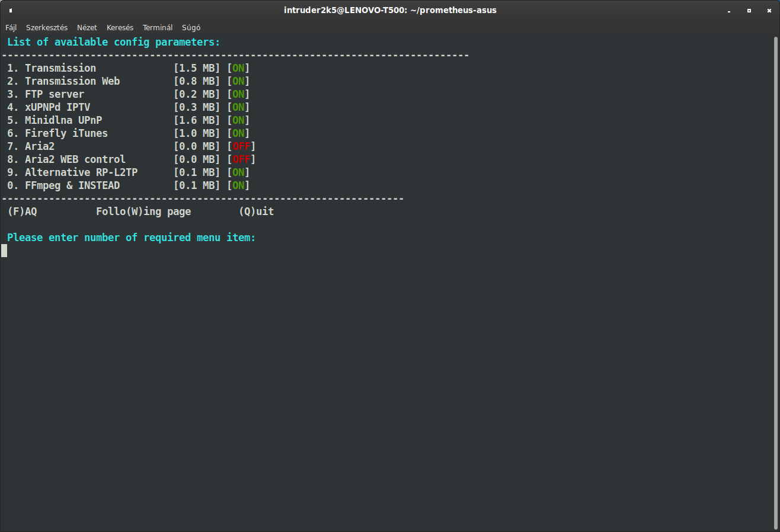Viewport: 780px width, 532px height.
Task: Click the [1.6 MB] size of Minidlna
Action: point(197,120)
